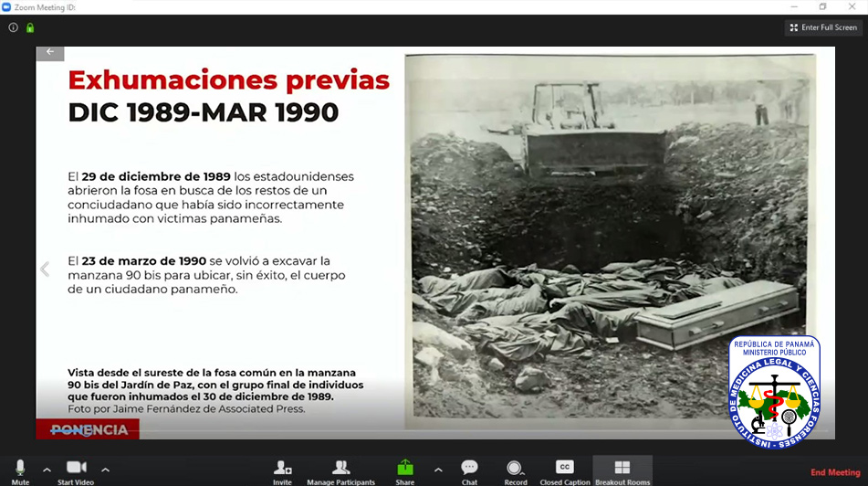Click the green Share screen button
868x486 pixels.
click(404, 472)
